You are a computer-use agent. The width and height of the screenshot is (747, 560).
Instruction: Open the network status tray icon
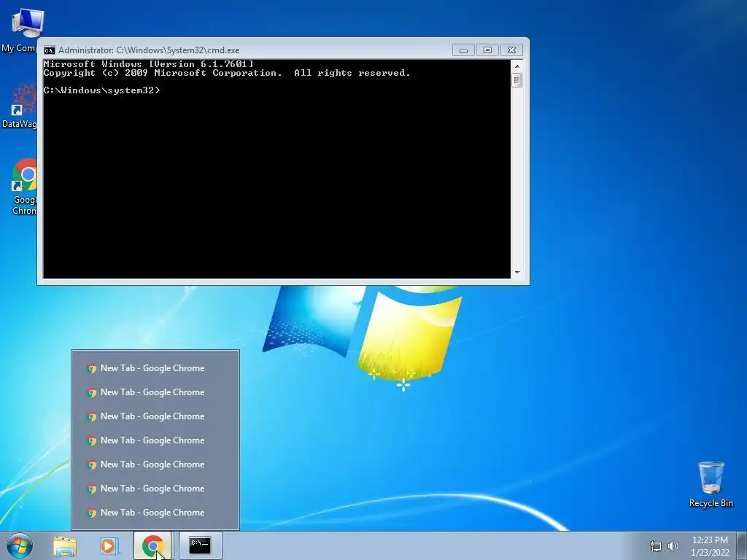pos(656,546)
